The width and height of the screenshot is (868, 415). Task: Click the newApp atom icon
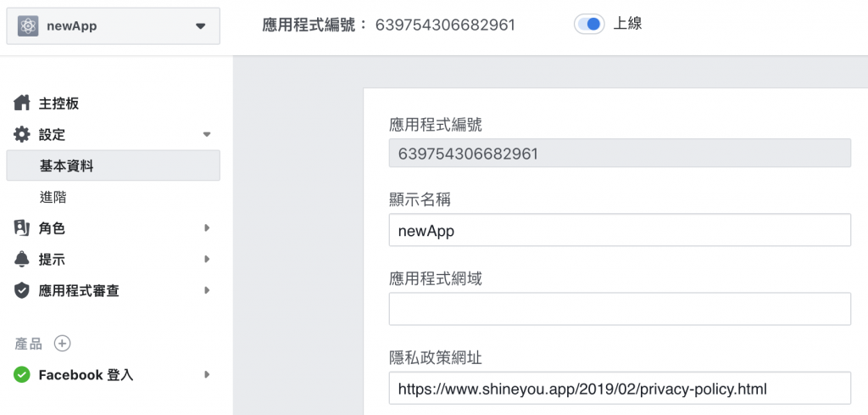point(28,26)
